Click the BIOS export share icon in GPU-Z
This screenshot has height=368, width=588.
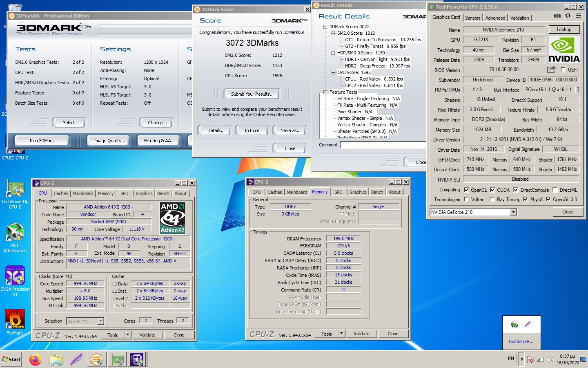tap(551, 70)
